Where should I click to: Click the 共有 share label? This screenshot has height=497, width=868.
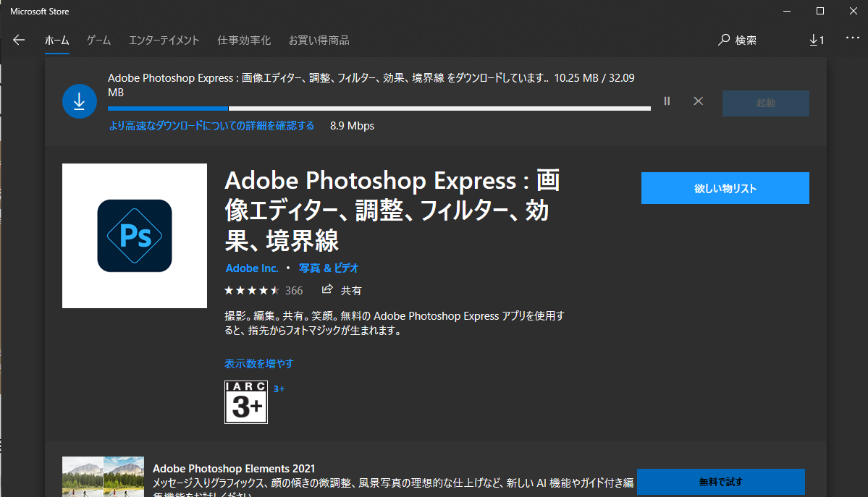point(351,291)
